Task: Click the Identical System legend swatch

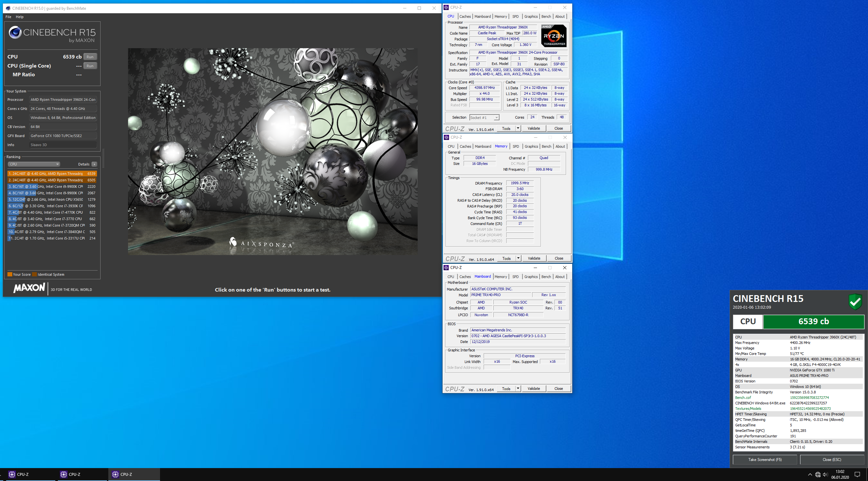Action: (34, 274)
